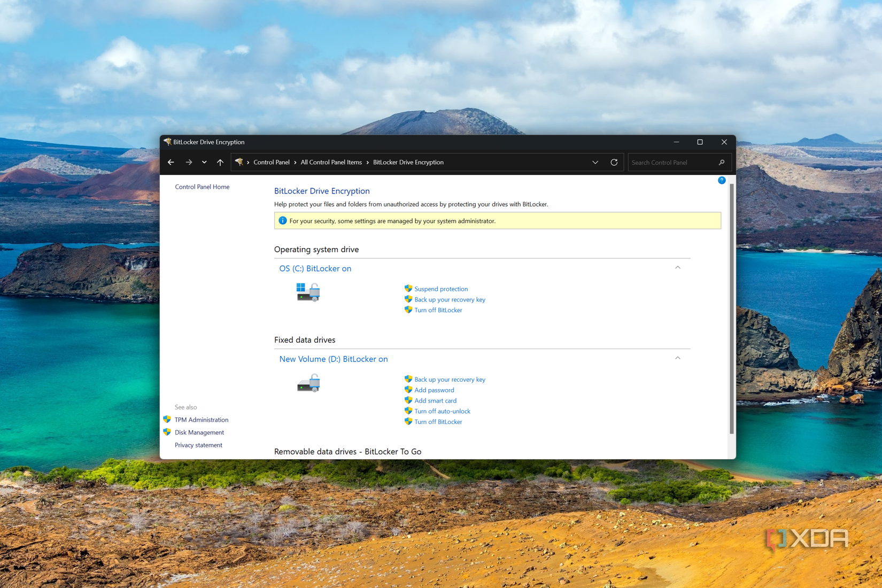Open the address bar dropdown chevron
This screenshot has height=588, width=882.
click(595, 162)
